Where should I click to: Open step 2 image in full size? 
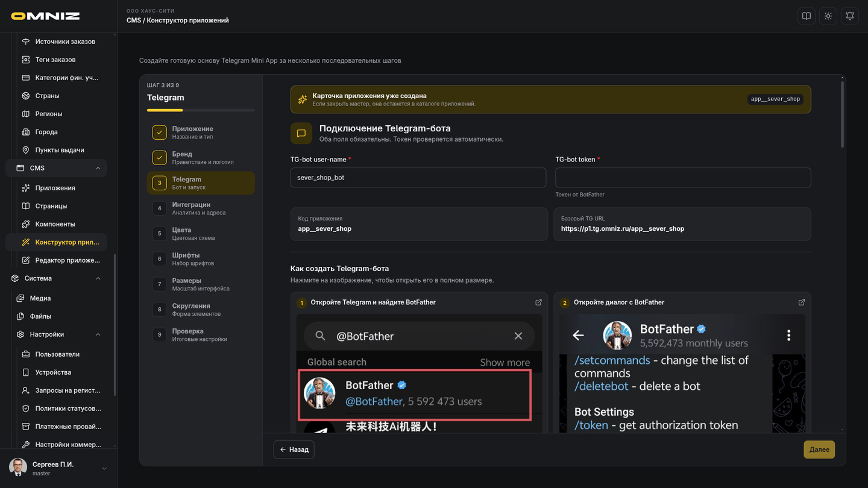pyautogui.click(x=802, y=302)
